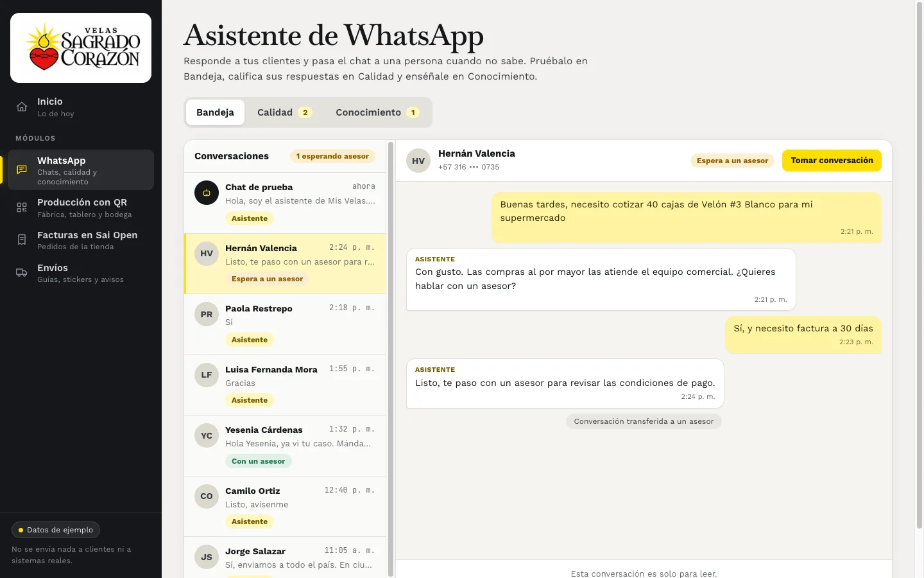Click the '1 esperando asesor' badge
This screenshot has width=924, height=578.
[x=332, y=156]
